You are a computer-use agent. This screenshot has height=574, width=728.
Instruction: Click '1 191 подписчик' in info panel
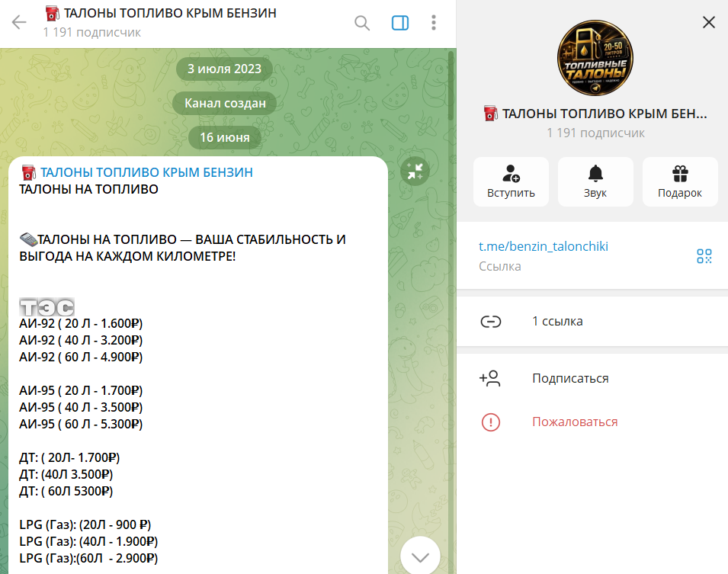coord(595,133)
